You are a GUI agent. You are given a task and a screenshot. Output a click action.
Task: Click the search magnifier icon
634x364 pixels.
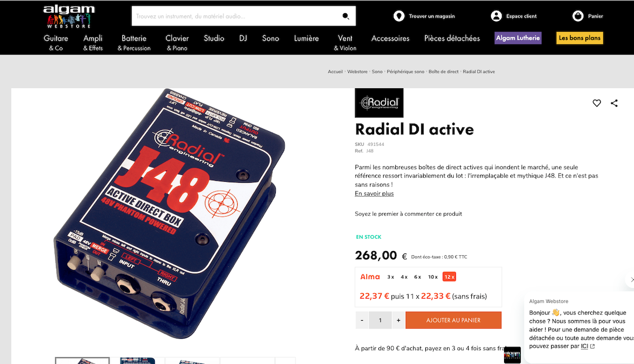pos(346,16)
